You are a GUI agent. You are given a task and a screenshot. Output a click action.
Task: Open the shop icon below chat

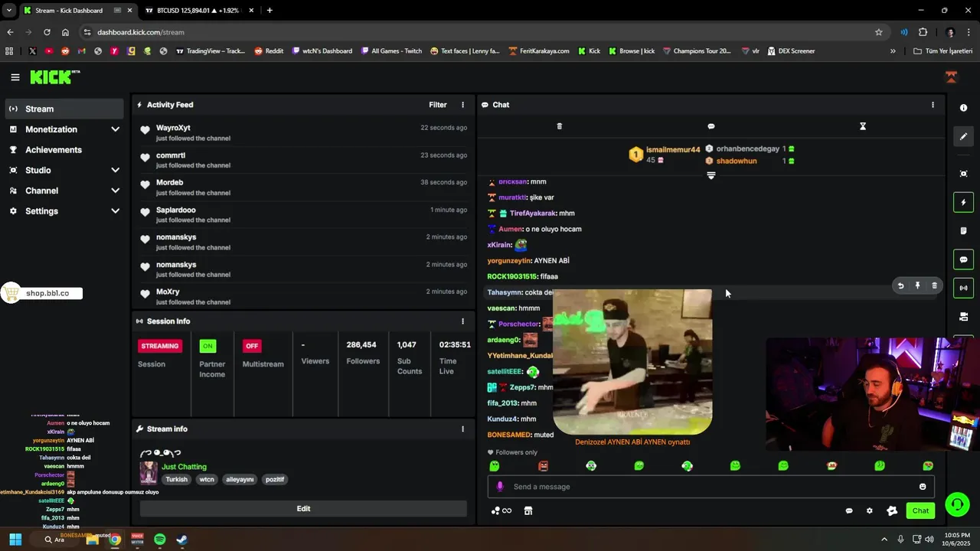click(x=528, y=511)
